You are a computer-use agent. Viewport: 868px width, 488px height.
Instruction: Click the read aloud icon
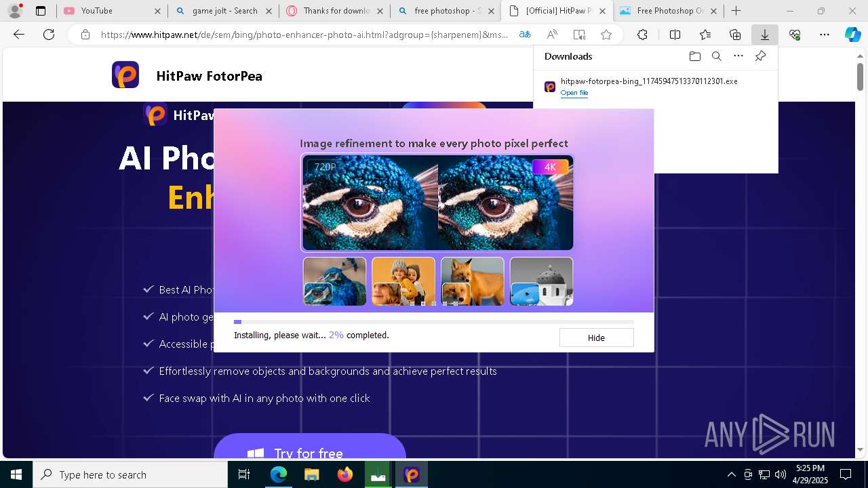(x=552, y=35)
